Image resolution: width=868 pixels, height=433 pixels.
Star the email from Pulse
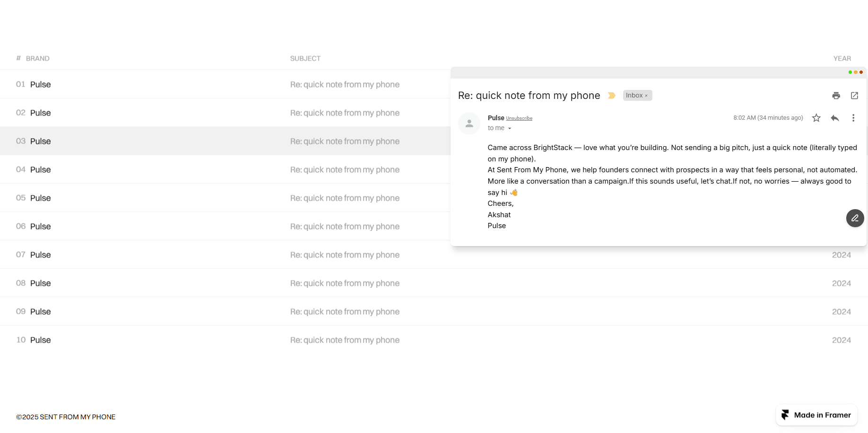[x=816, y=118]
